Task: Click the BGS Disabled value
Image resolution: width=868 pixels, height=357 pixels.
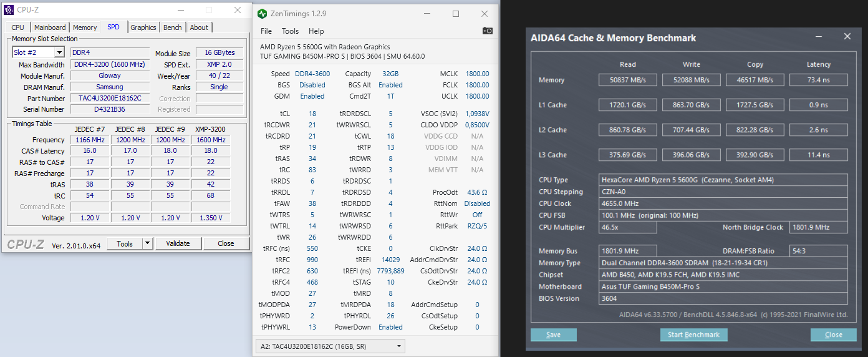Action: point(312,85)
